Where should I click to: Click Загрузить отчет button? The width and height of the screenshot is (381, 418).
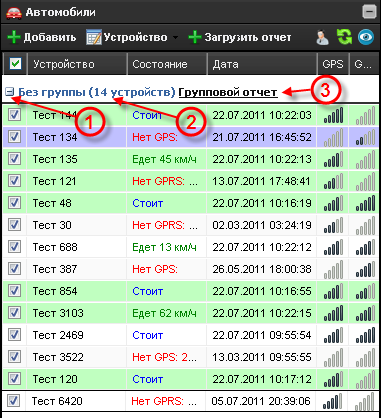240,37
